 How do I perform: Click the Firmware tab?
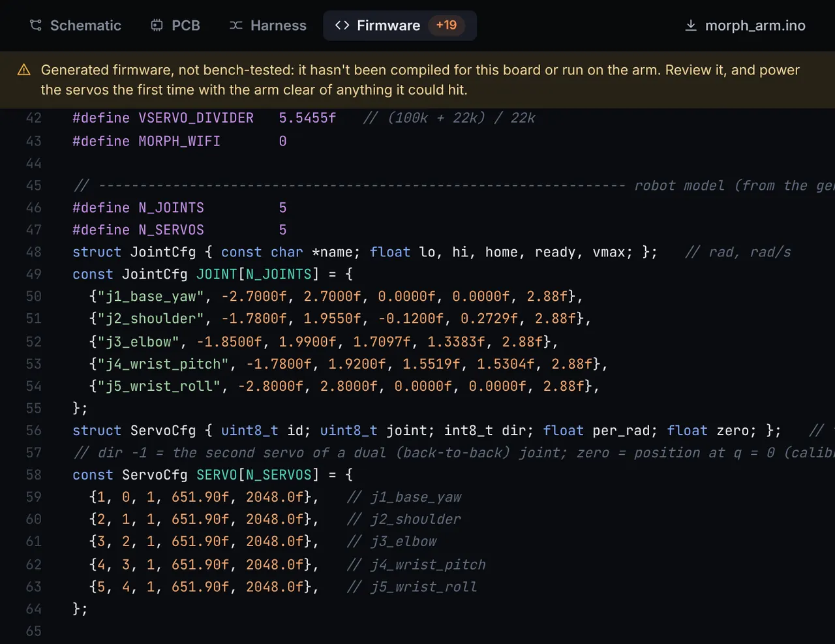click(x=400, y=25)
